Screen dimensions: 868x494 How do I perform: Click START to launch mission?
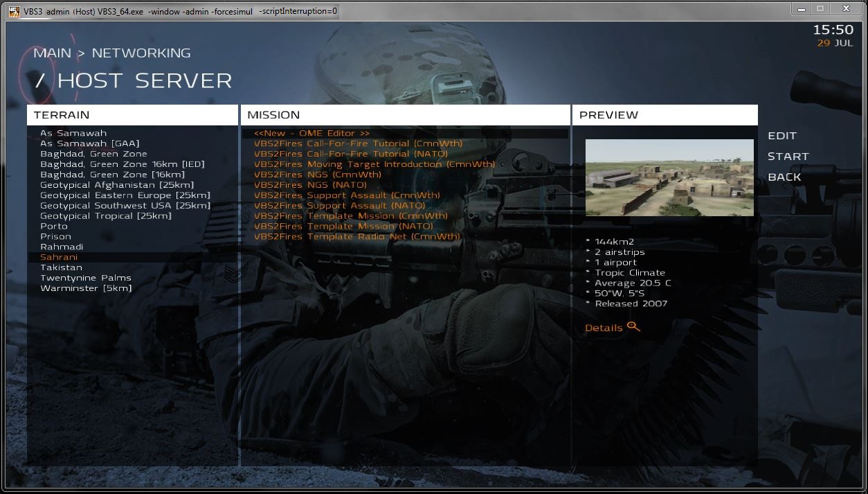click(x=788, y=157)
